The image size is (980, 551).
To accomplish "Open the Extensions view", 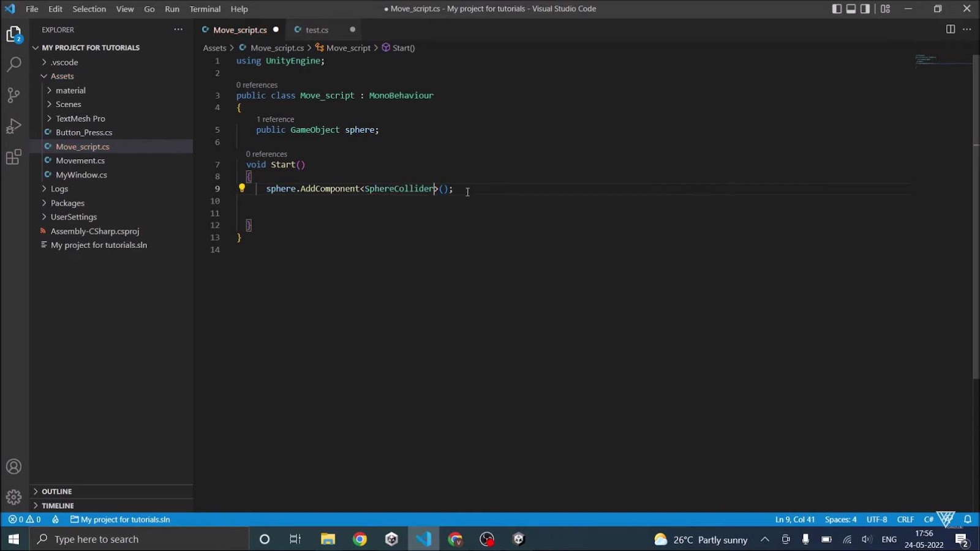I will 13,157.
